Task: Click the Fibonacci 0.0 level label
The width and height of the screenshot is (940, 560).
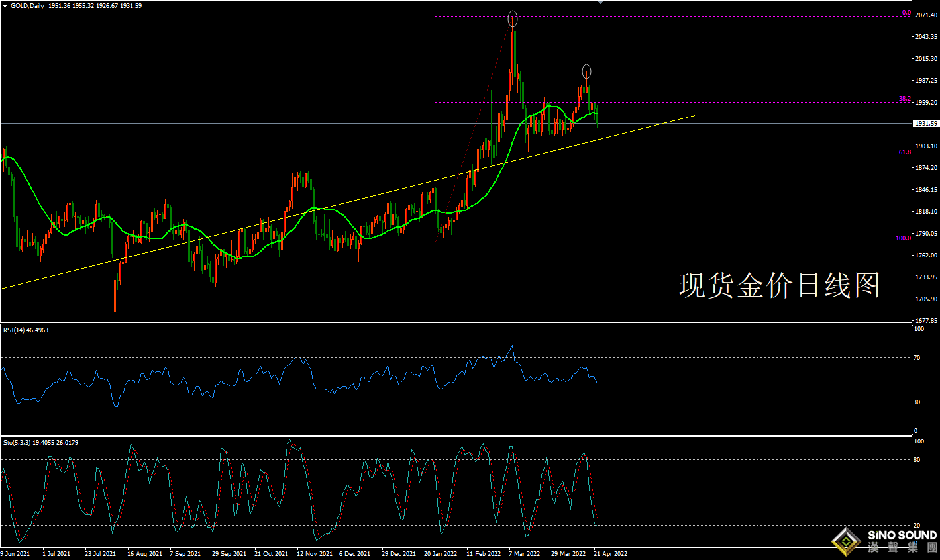Action: point(906,13)
